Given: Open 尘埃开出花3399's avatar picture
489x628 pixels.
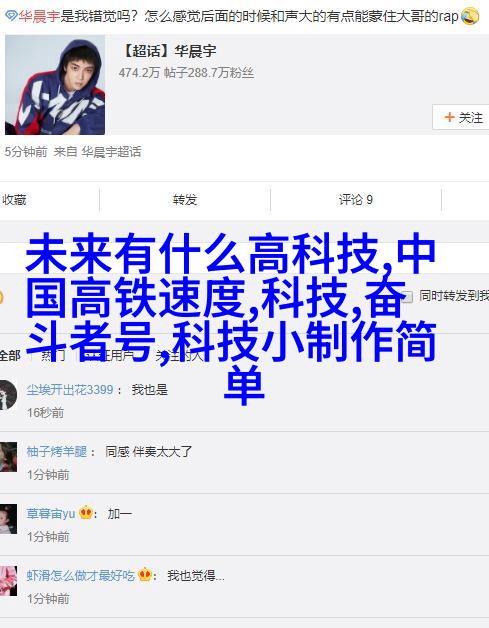Looking at the screenshot, I should pyautogui.click(x=8, y=395).
